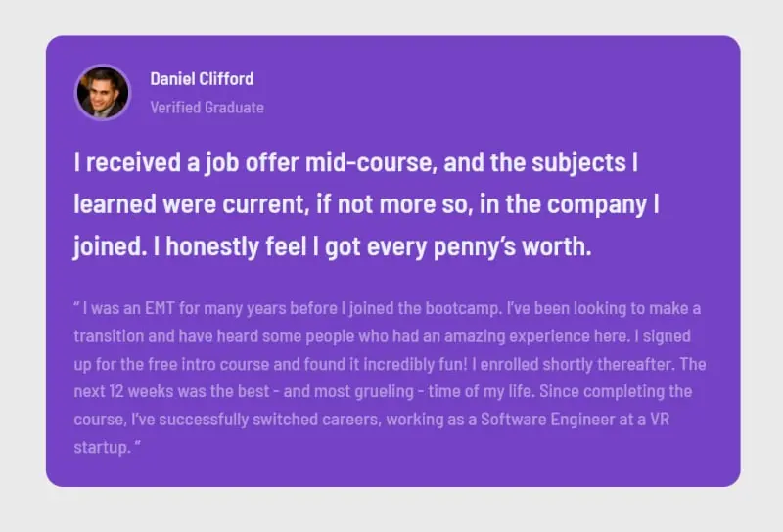783x532 pixels.
Task: Click the phrase "free intro course"
Action: click(202, 365)
